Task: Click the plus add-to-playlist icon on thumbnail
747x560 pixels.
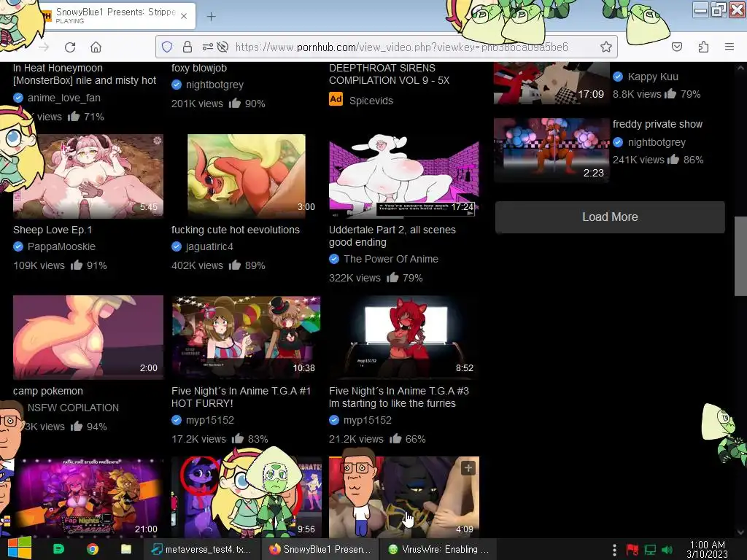Action: click(468, 469)
